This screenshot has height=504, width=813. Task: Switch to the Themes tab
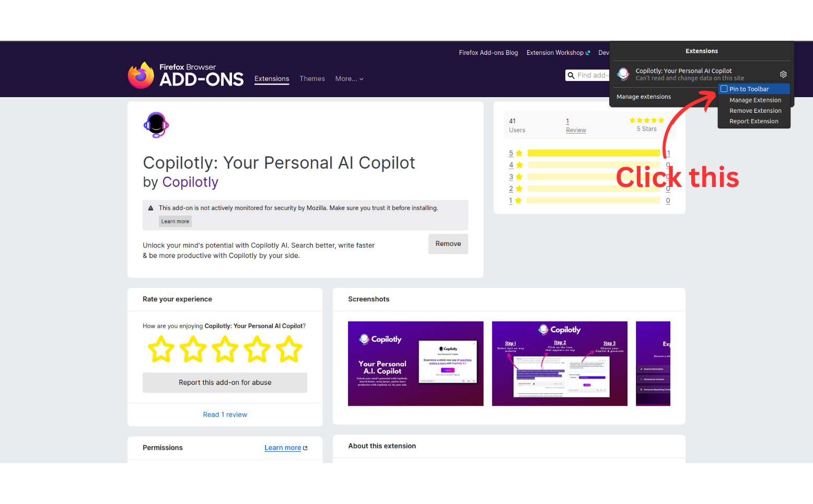coord(312,79)
